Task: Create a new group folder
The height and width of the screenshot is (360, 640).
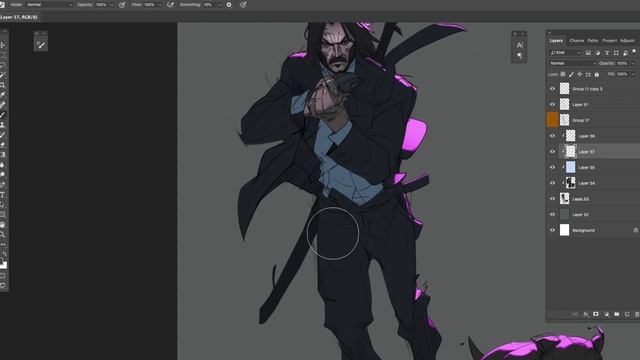Action: pyautogui.click(x=616, y=314)
